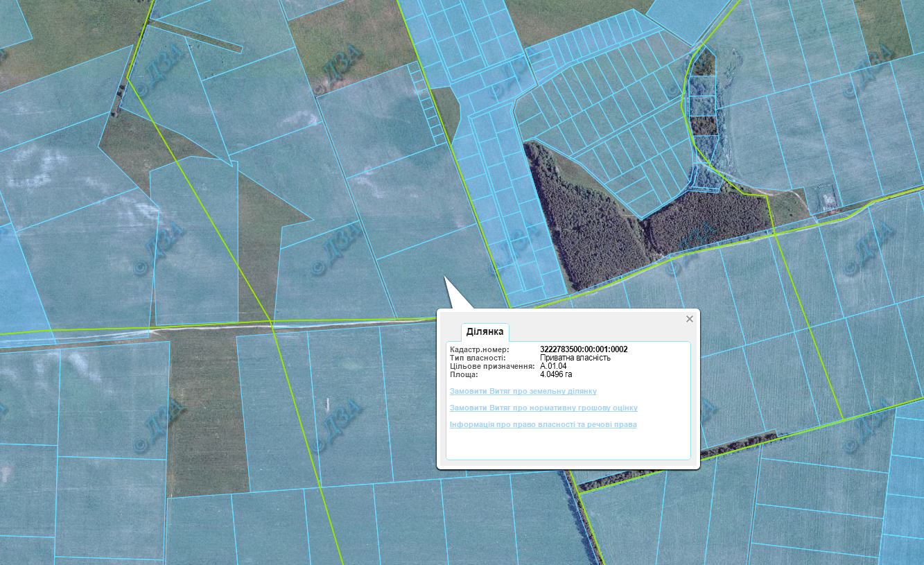Select the Ділянка tab
The image size is (924, 565).
485,332
